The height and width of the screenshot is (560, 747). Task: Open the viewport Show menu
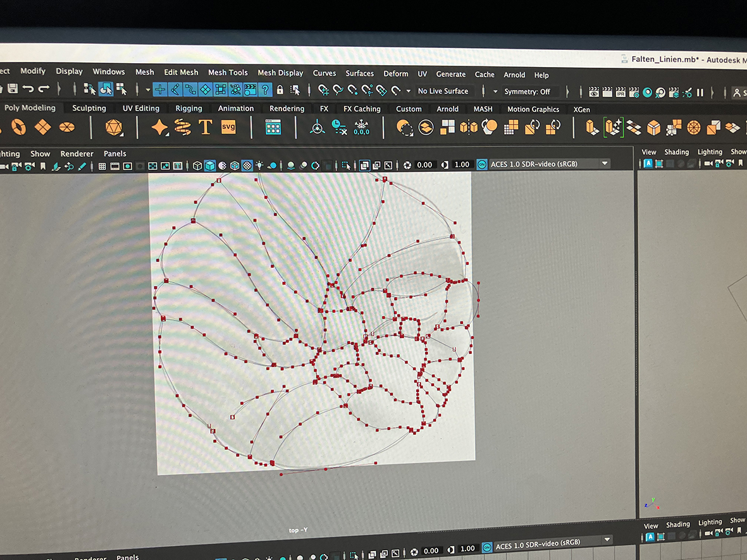pos(40,154)
